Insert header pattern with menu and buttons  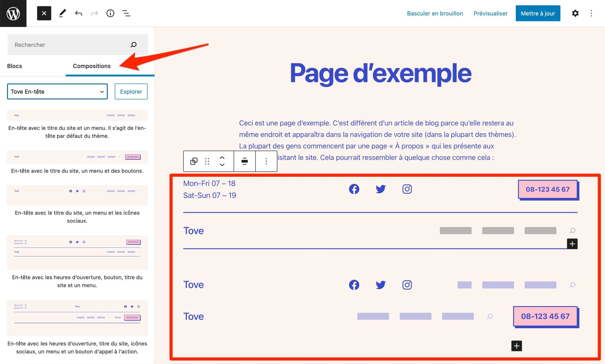click(77, 157)
